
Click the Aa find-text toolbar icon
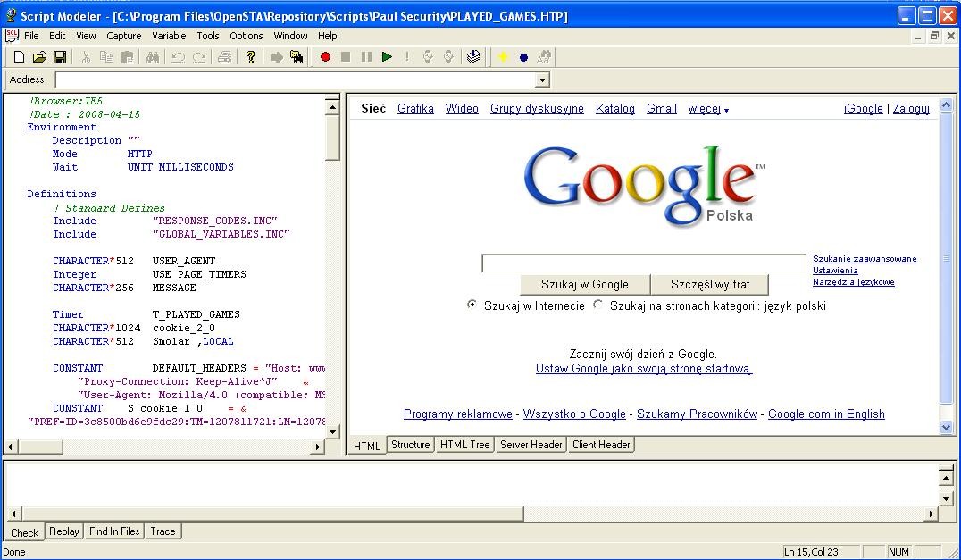(x=544, y=57)
